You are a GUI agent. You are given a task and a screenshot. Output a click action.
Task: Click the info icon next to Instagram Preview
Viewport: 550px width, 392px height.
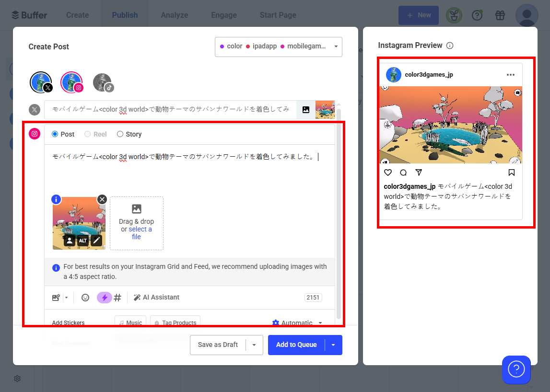(450, 46)
